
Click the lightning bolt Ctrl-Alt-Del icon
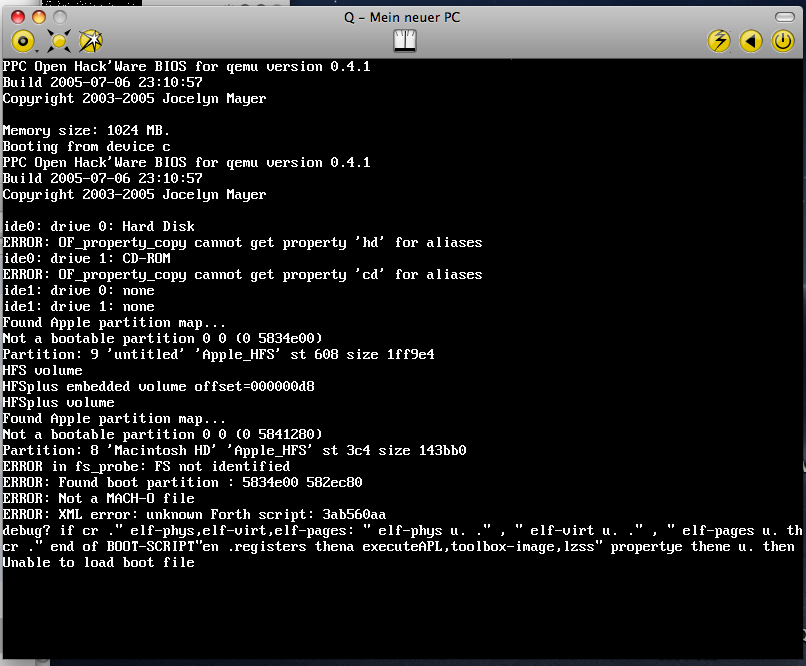click(719, 41)
